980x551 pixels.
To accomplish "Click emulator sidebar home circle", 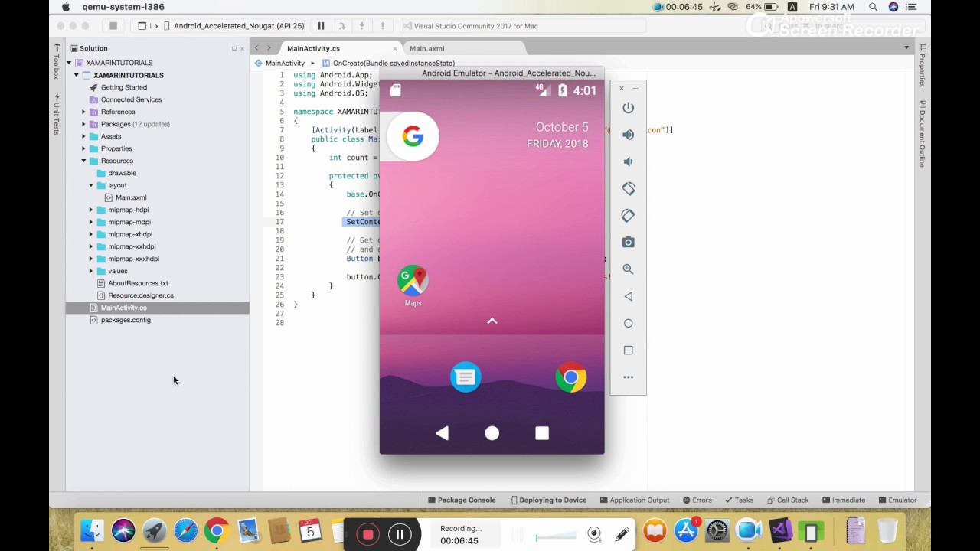I will pos(628,323).
